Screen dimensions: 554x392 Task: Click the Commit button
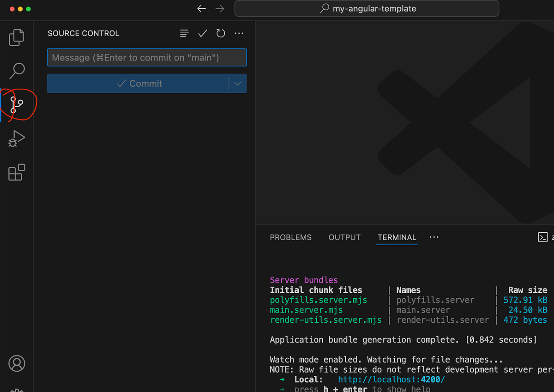pos(140,83)
